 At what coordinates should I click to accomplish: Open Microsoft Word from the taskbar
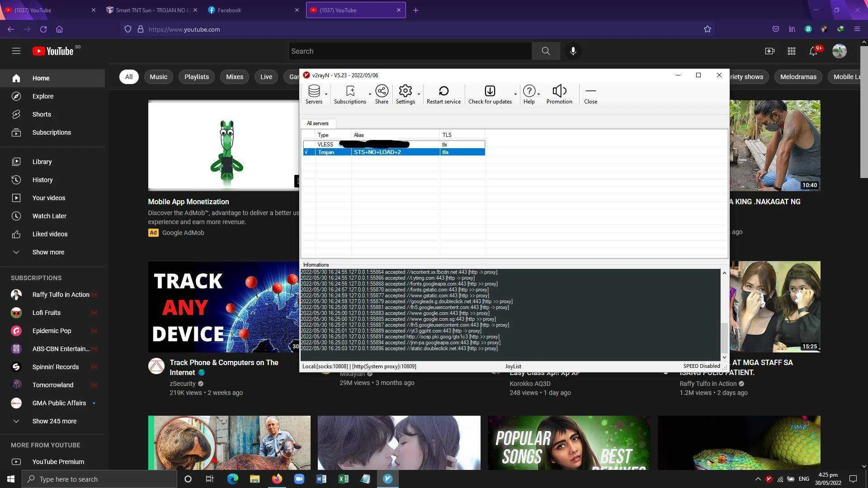coord(321,479)
